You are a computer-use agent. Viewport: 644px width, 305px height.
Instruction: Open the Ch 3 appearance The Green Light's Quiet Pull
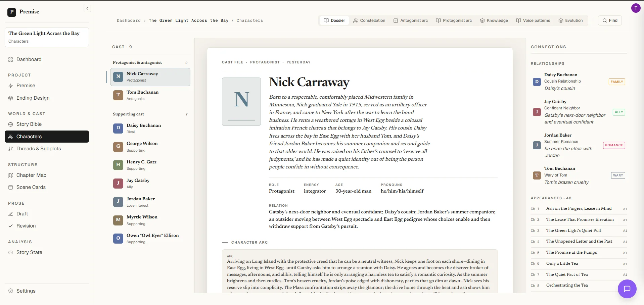(579, 231)
